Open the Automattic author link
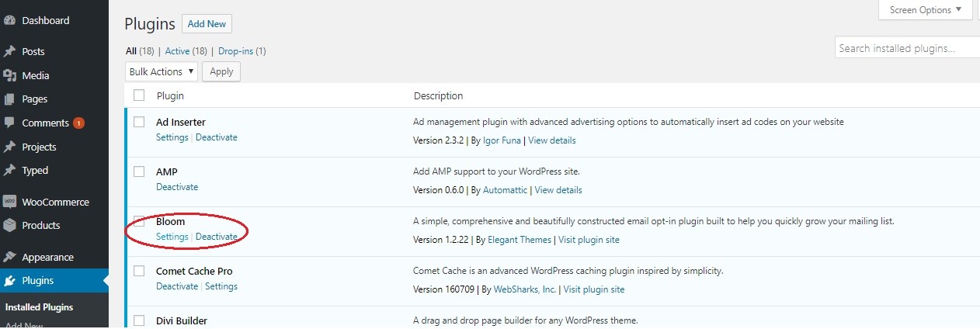This screenshot has height=329, width=980. [506, 190]
